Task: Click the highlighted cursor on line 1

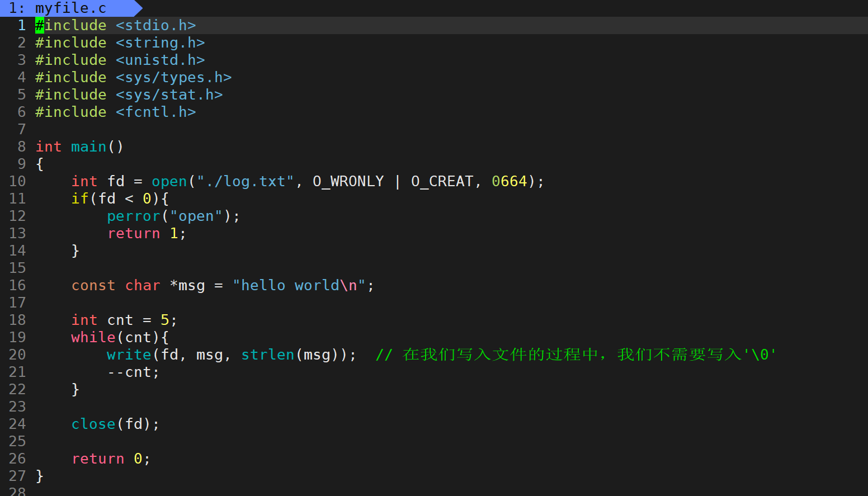Action: (40, 25)
